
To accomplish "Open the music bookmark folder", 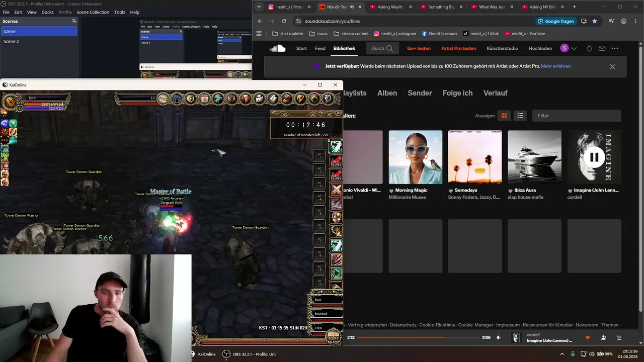I will 318,34.
